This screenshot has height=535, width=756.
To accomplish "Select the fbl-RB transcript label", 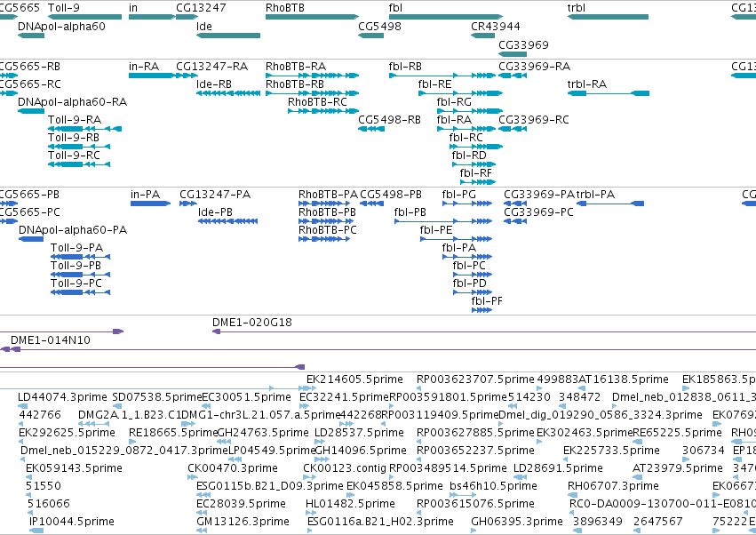I will 405,67.
